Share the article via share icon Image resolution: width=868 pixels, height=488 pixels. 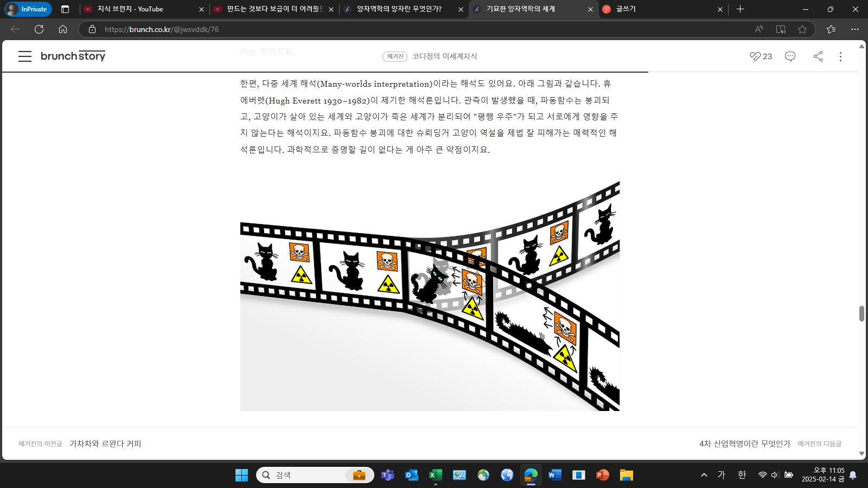coord(818,56)
